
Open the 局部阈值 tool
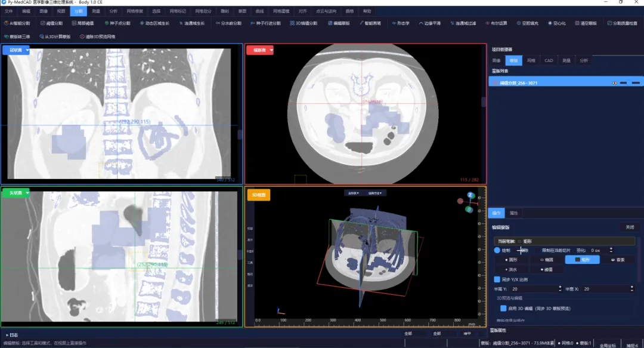click(82, 23)
